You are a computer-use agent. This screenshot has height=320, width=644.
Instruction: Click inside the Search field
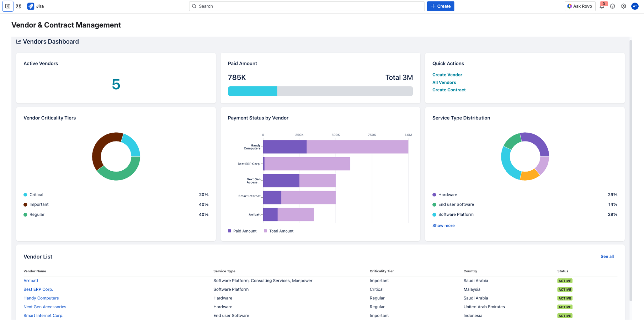[x=306, y=6]
